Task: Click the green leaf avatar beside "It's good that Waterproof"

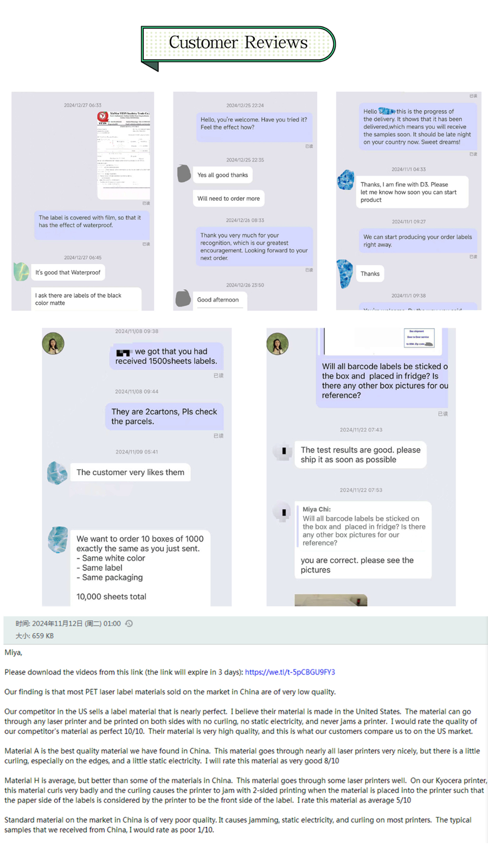Action: (21, 272)
